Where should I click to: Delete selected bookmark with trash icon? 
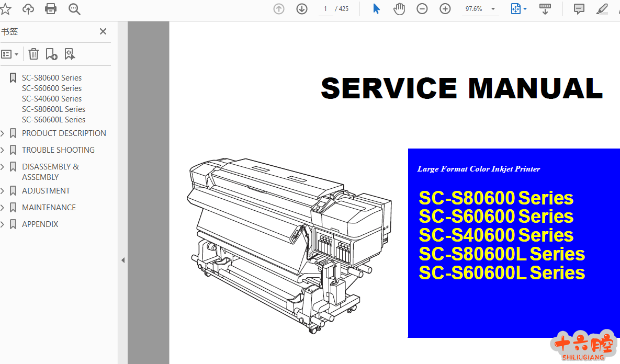click(33, 54)
